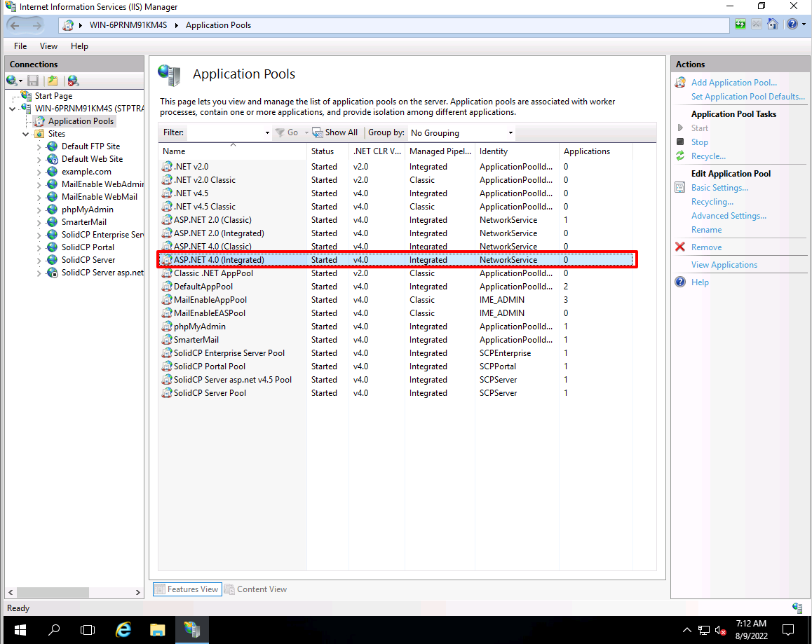Click the status bar configuration icon
812x644 pixels.
click(797, 608)
